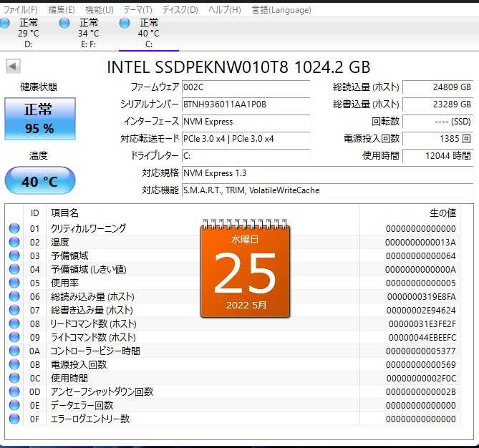
Task: Open the ファイル(F) menu
Action: 20,10
